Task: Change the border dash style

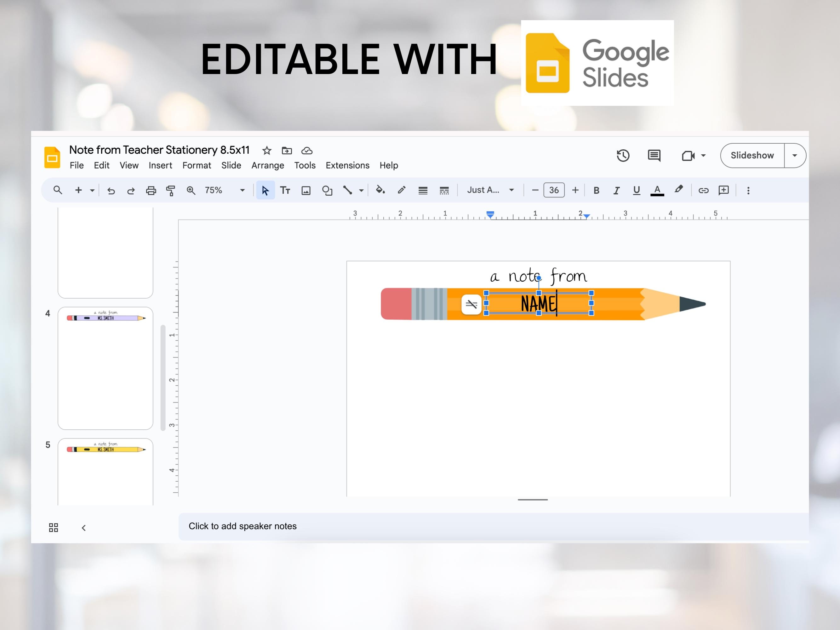Action: 444,190
